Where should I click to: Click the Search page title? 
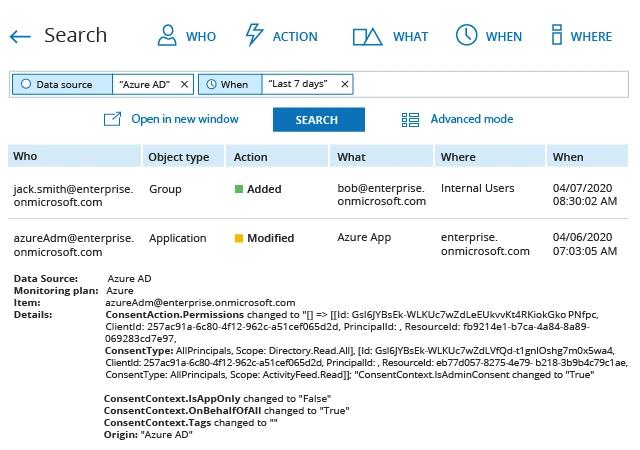[x=76, y=35]
